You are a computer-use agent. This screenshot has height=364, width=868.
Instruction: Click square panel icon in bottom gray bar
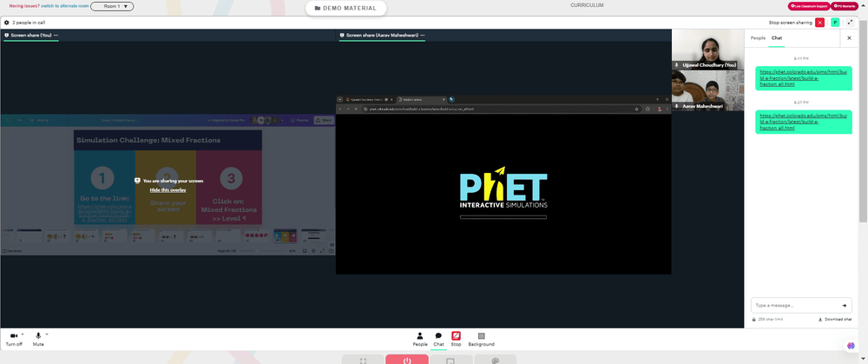(x=450, y=361)
